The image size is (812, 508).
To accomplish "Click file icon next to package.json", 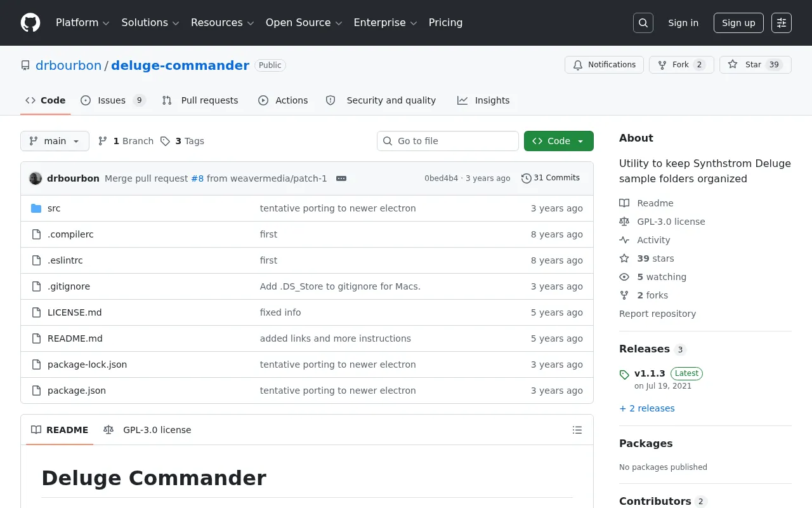I will click(x=36, y=391).
